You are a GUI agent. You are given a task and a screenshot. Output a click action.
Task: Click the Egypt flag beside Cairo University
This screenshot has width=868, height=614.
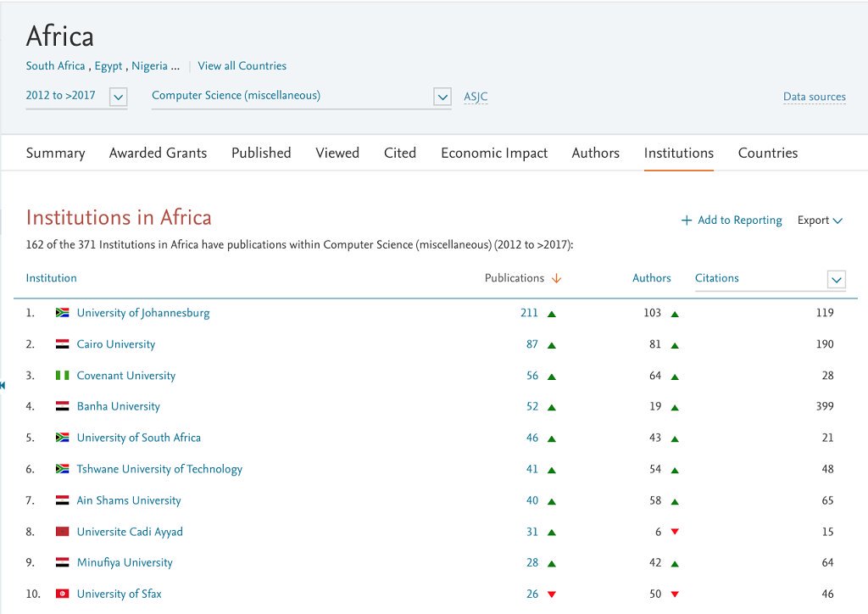(62, 344)
